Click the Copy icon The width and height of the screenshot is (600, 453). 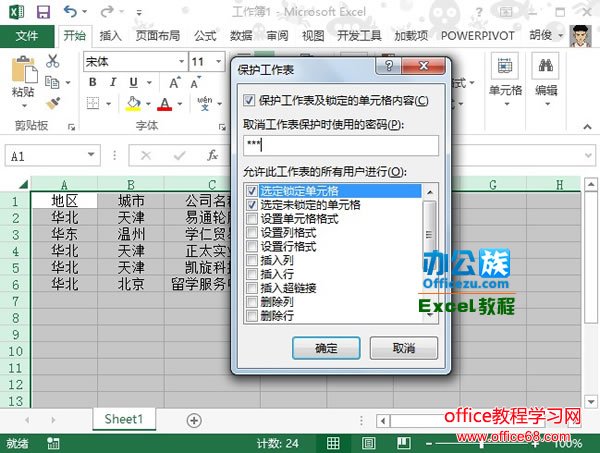(x=52, y=82)
